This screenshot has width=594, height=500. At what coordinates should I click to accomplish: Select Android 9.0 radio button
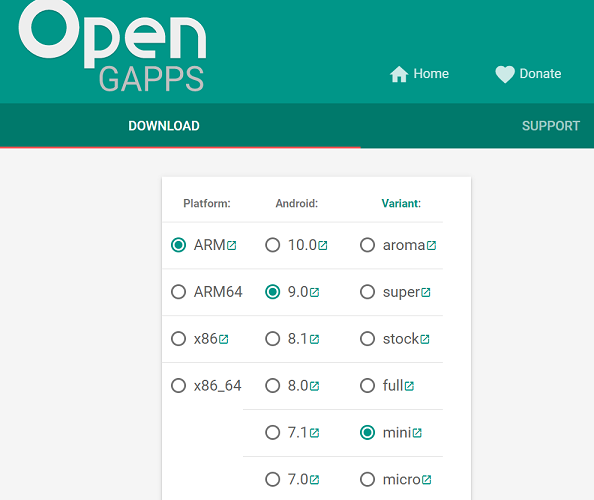pos(273,292)
